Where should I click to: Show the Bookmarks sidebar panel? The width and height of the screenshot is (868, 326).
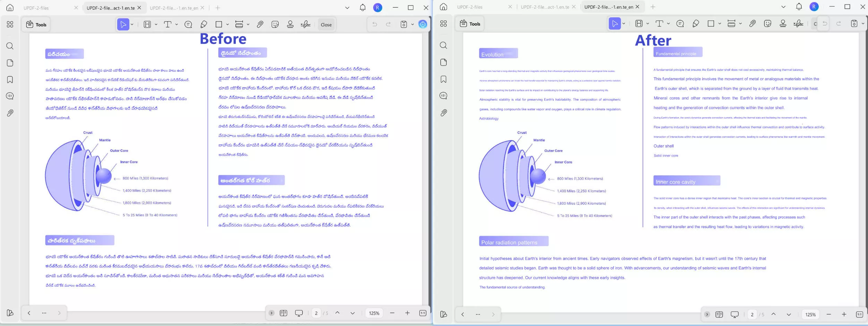(10, 79)
